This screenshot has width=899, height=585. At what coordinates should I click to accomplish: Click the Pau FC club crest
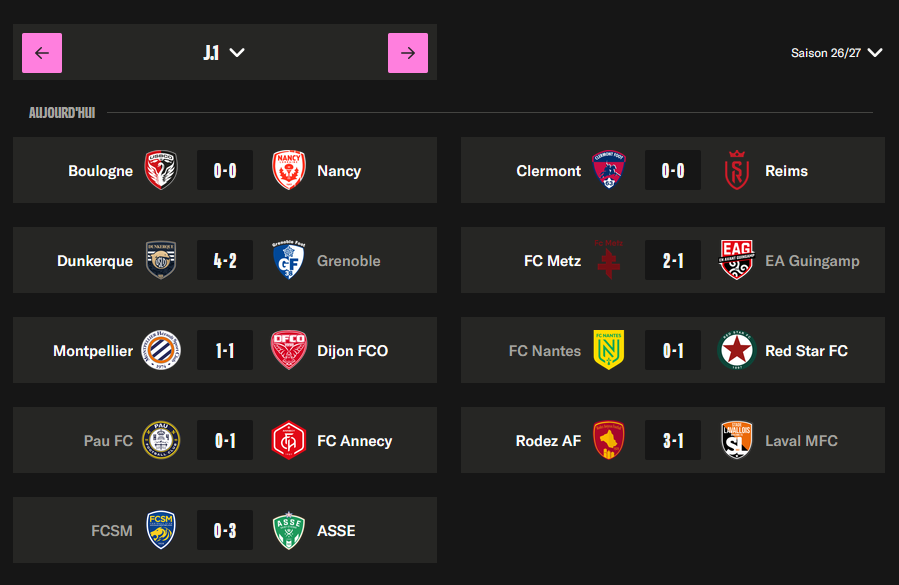pos(161,440)
